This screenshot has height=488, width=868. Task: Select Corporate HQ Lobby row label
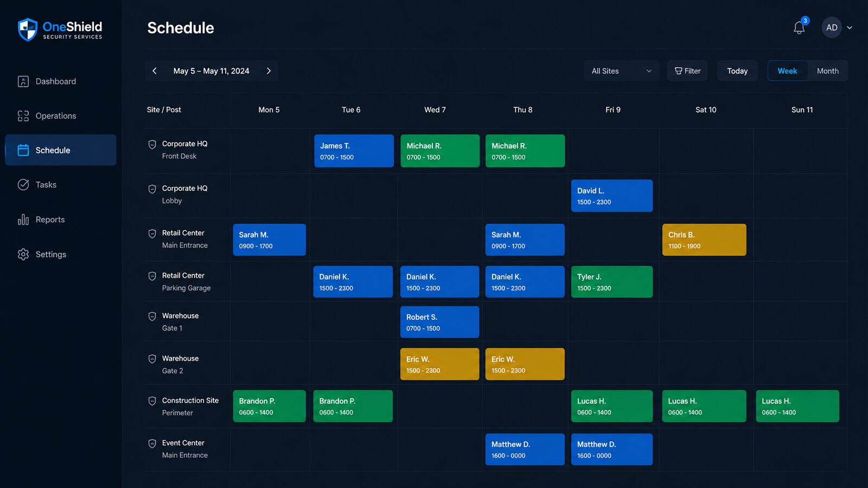tap(184, 195)
